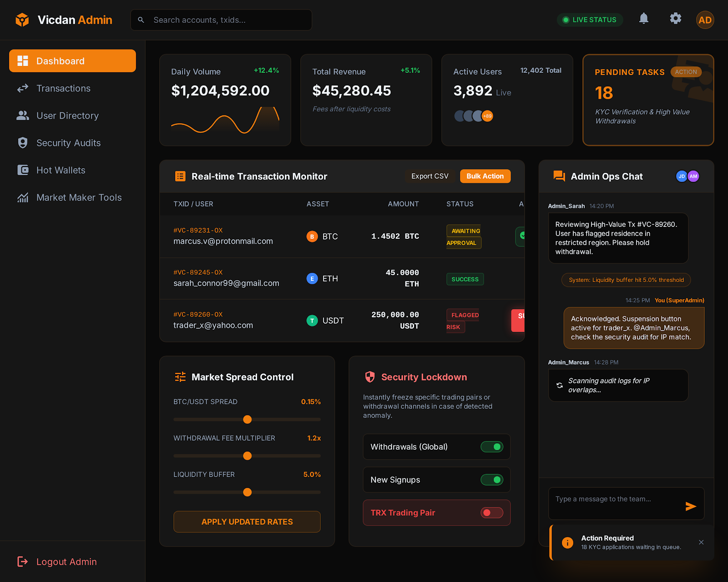Enable the TRX Trading Pair toggle

[x=491, y=513]
